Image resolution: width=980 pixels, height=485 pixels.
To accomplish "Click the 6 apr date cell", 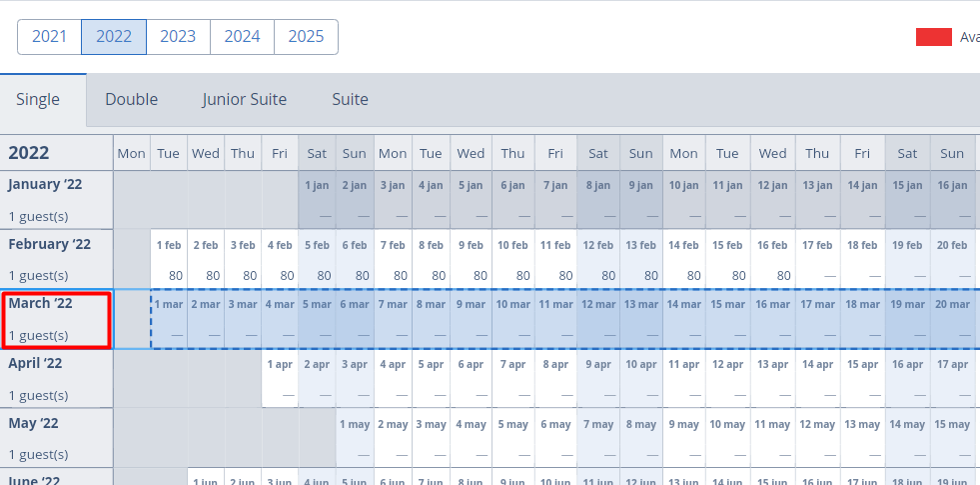I will tap(471, 379).
